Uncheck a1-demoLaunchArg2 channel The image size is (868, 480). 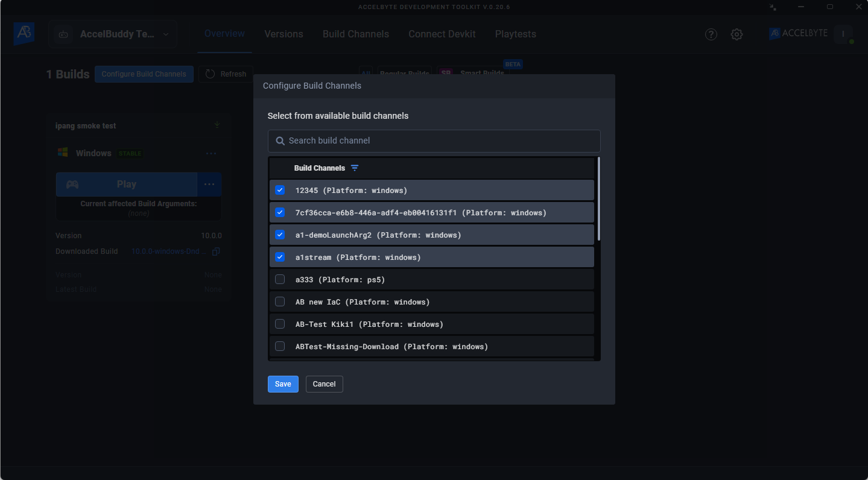280,235
